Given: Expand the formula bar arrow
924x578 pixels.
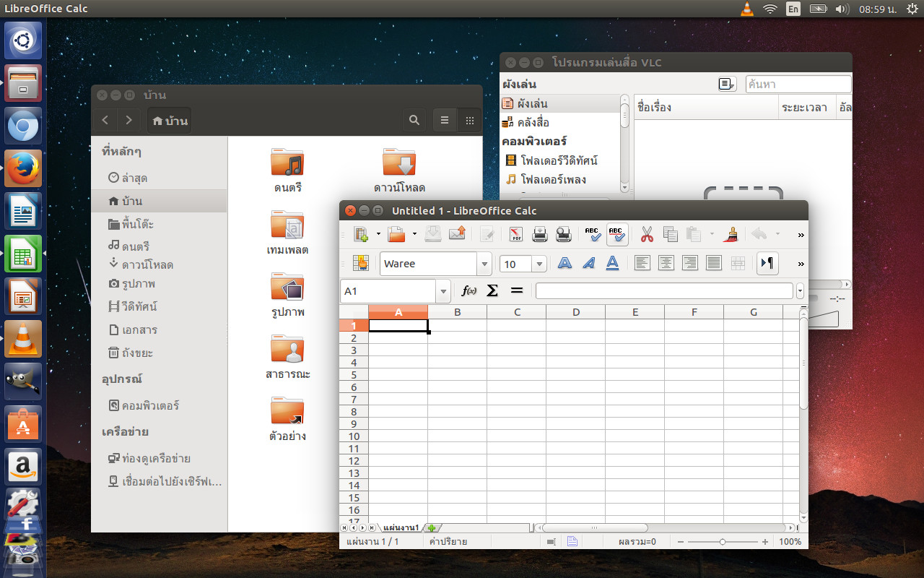Looking at the screenshot, I should [x=800, y=290].
